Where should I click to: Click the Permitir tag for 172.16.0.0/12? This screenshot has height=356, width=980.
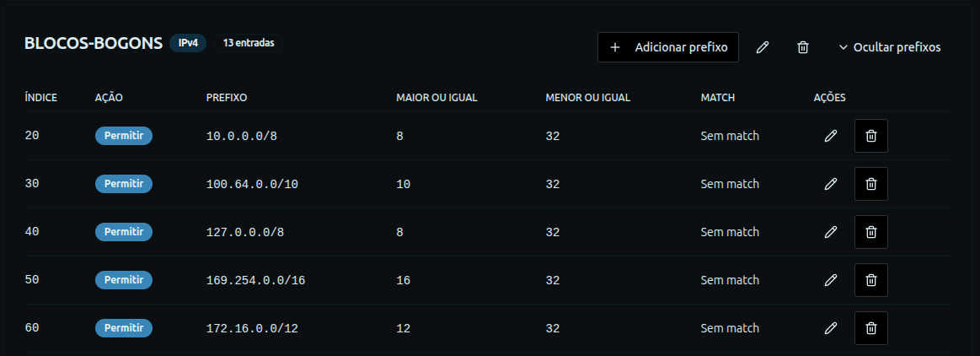(124, 328)
